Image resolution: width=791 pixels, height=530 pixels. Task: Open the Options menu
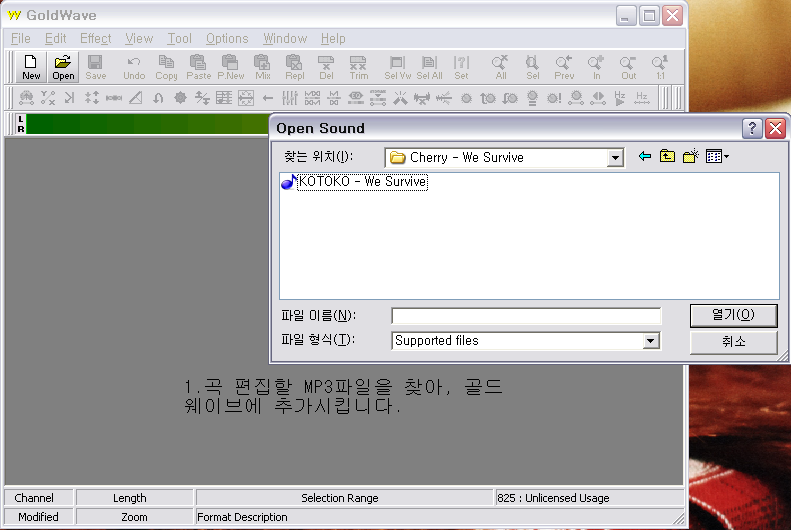[227, 39]
